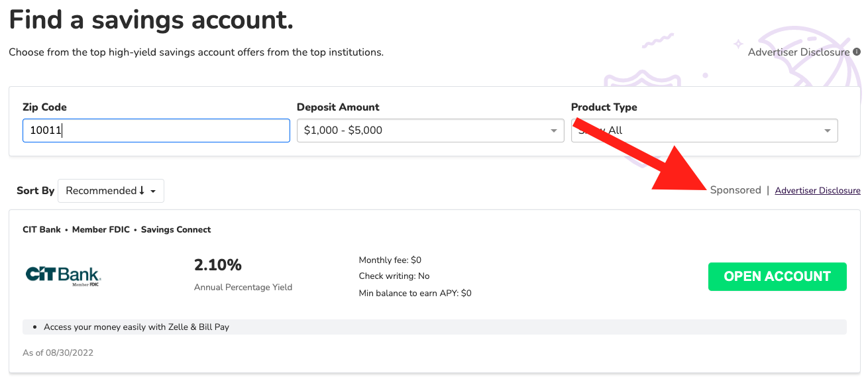Click the Advertiser Disclosure info icon
The width and height of the screenshot is (868, 377).
857,52
